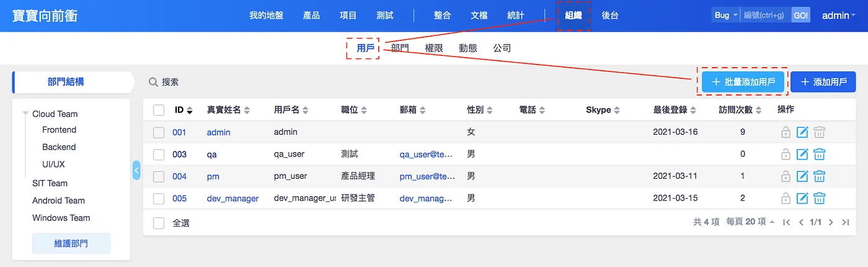Viewport: 868px width, 267px height.
Task: Sort by 用戶名 column
Action: (291, 110)
